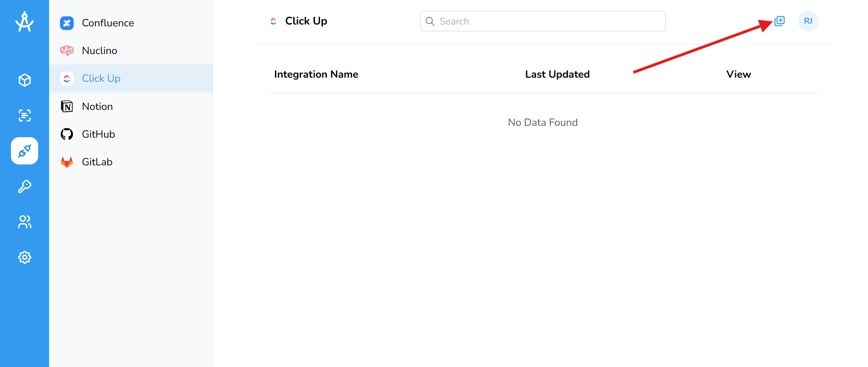This screenshot has width=868, height=367.
Task: Select the scan icon in the sidebar
Action: coord(25,115)
